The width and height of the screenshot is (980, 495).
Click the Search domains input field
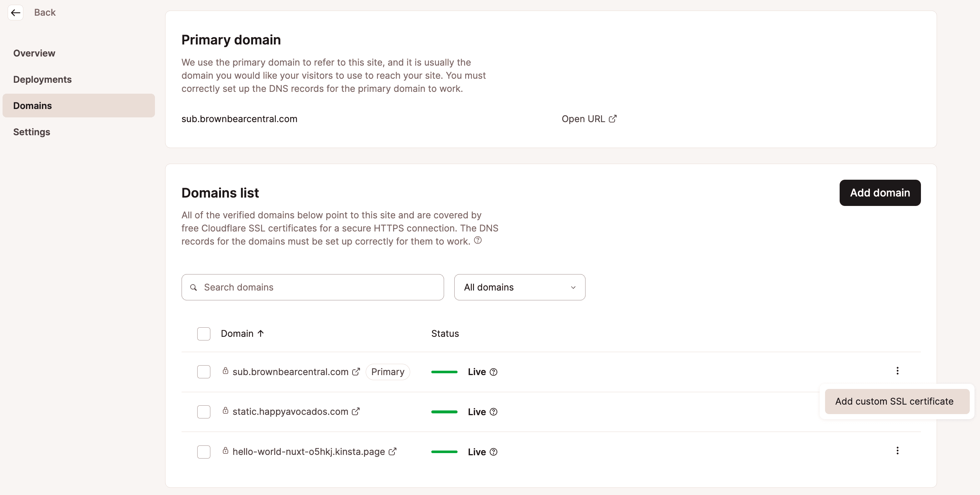click(312, 287)
